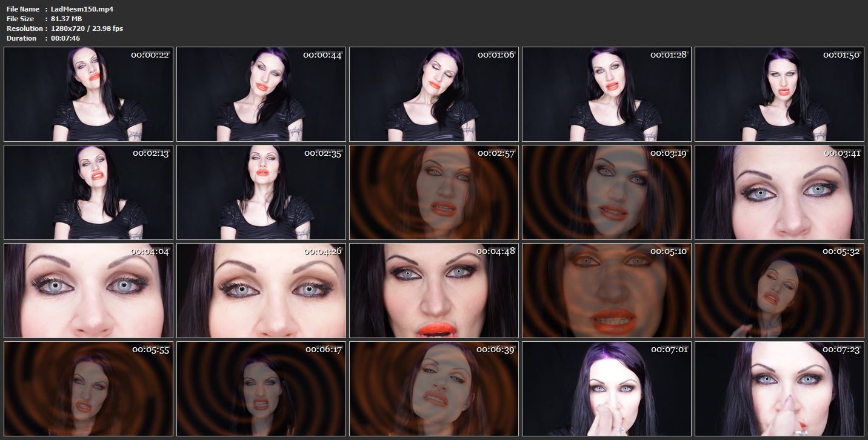868x440 pixels.
Task: Click the file size value 81.37 MB
Action: tap(67, 19)
